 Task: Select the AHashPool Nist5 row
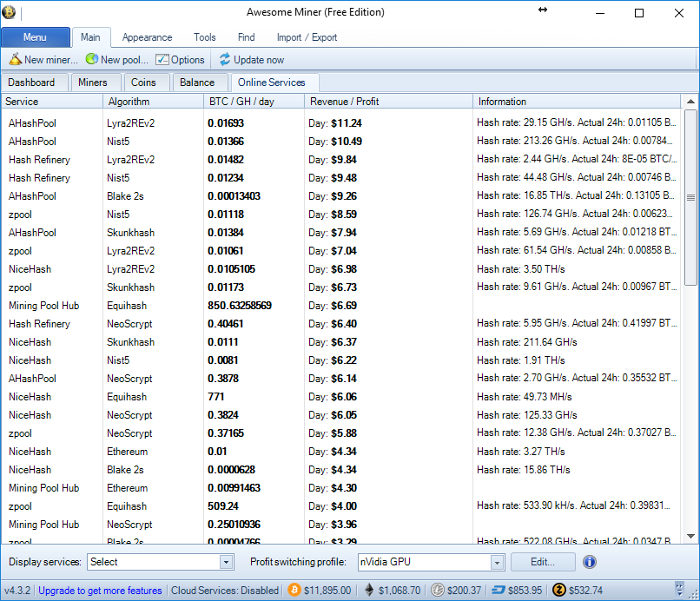pos(341,141)
